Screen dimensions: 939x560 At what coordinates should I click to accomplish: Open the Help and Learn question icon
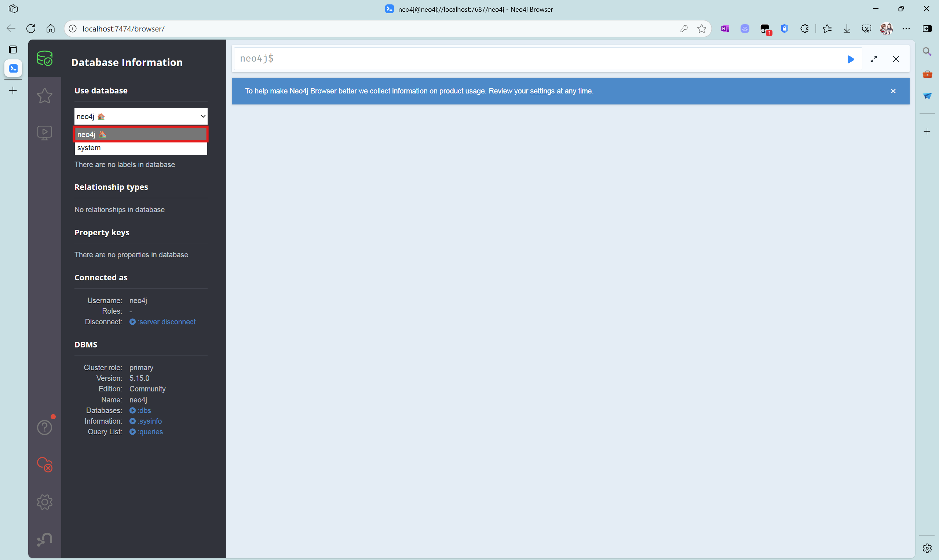tap(44, 428)
